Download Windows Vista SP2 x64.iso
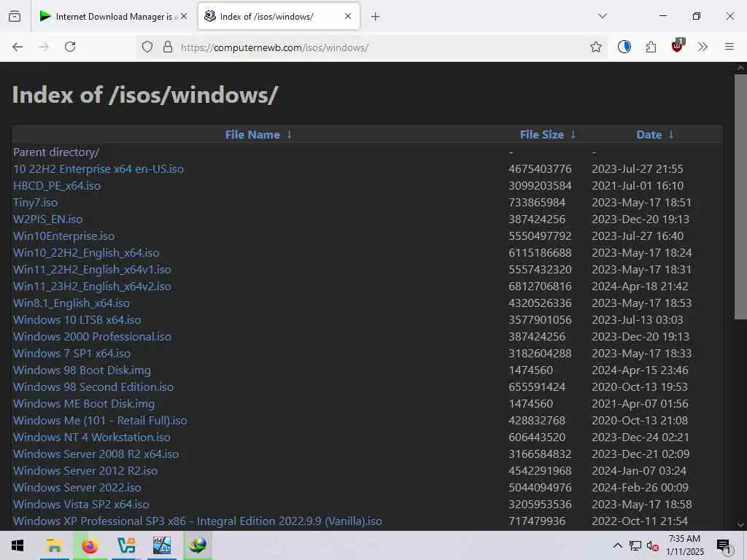This screenshot has height=560, width=747. (81, 505)
